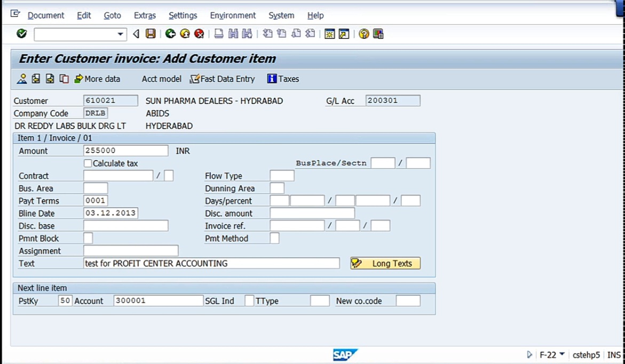Click the document overview mountain icon
Viewport: 625px width, 364px height.
point(22,79)
